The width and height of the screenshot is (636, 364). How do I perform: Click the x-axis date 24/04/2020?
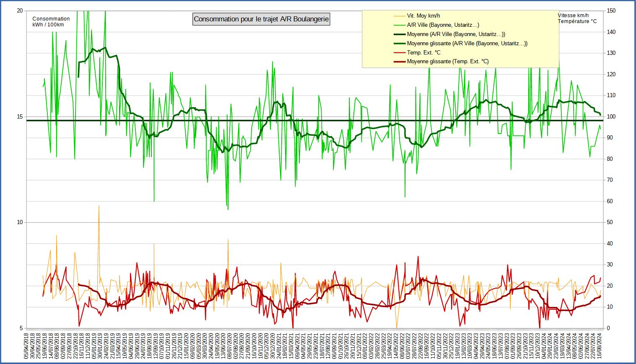pyautogui.click(x=212, y=346)
